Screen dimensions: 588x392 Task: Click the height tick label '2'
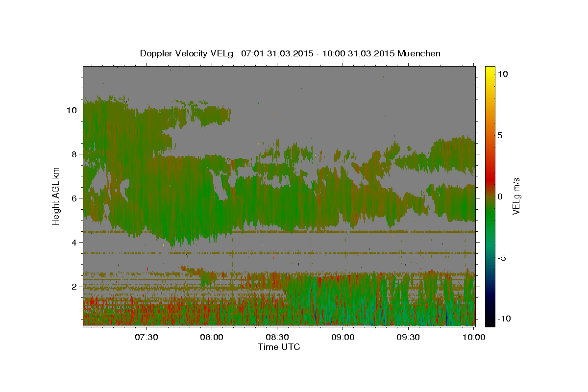pos(74,286)
